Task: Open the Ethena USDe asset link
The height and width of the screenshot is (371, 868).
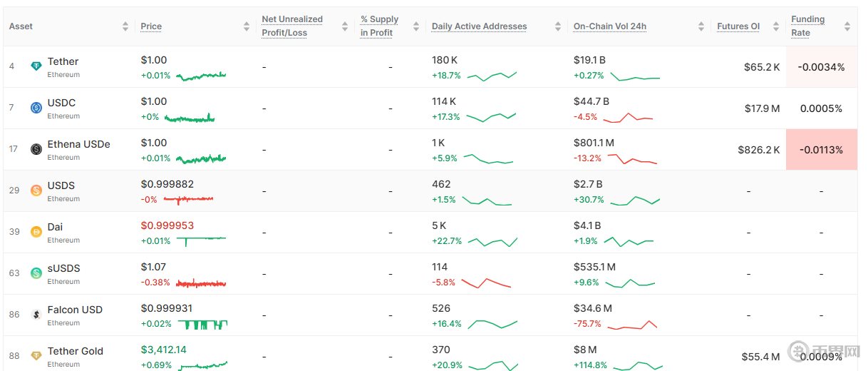Action: coord(78,144)
